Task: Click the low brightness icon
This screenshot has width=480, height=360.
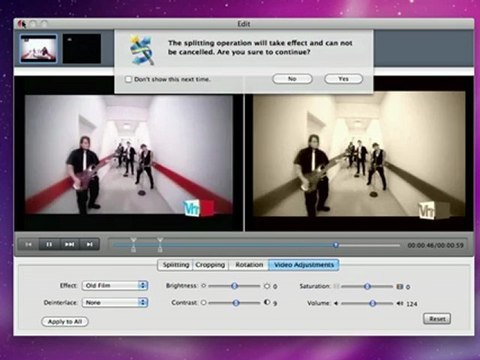Action: click(203, 286)
